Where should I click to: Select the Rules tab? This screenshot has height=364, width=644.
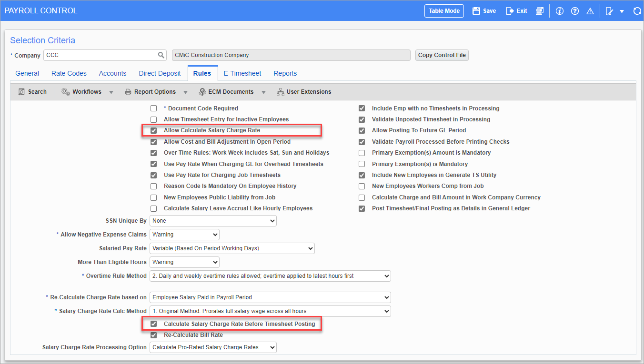tap(202, 73)
